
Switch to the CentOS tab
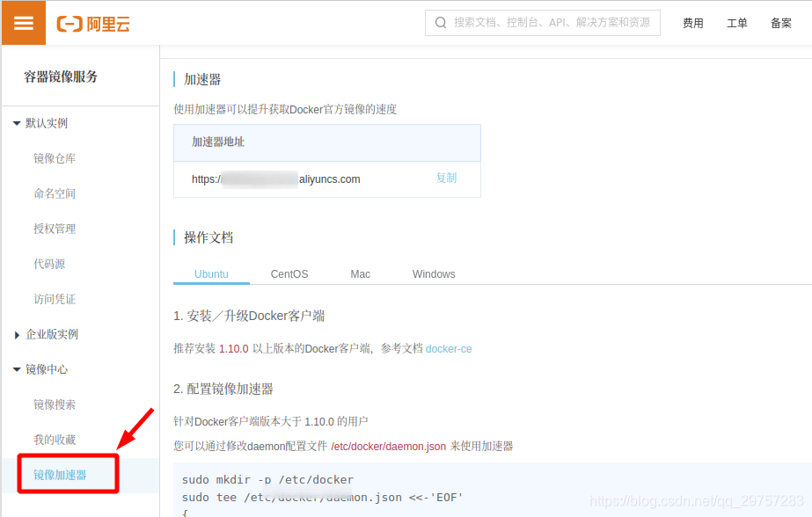click(x=289, y=273)
